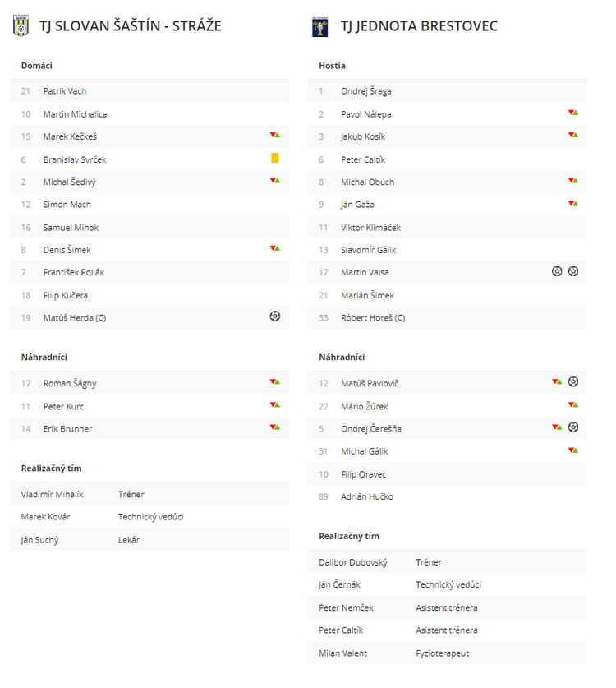Click Matúš Herda's goal ball icon

click(275, 316)
